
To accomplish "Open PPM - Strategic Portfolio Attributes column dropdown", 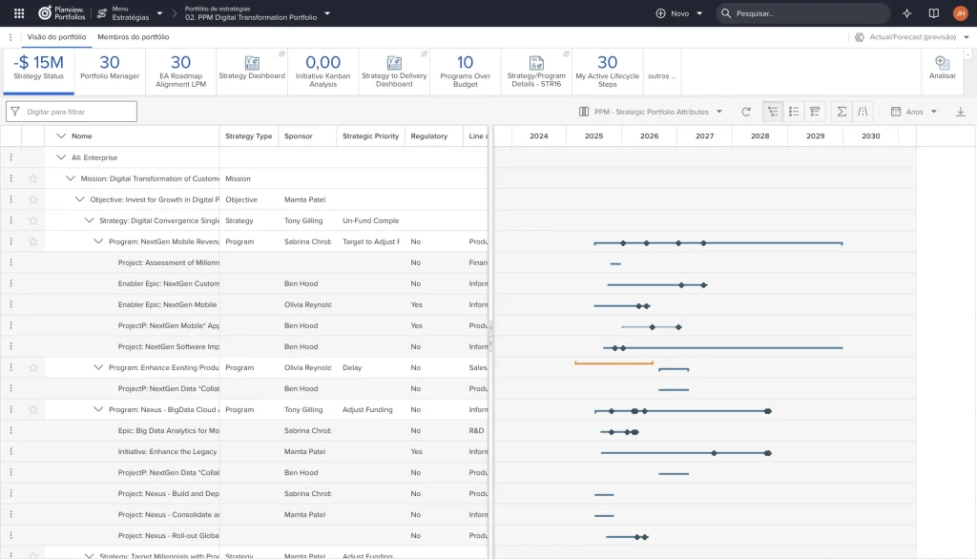I will (x=651, y=112).
